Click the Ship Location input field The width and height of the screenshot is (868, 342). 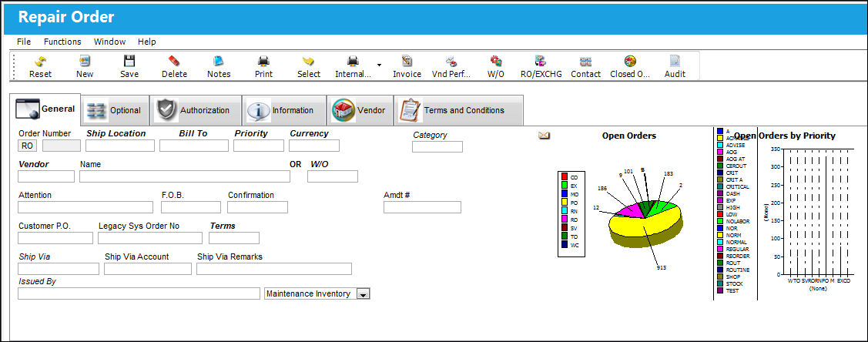tap(120, 146)
